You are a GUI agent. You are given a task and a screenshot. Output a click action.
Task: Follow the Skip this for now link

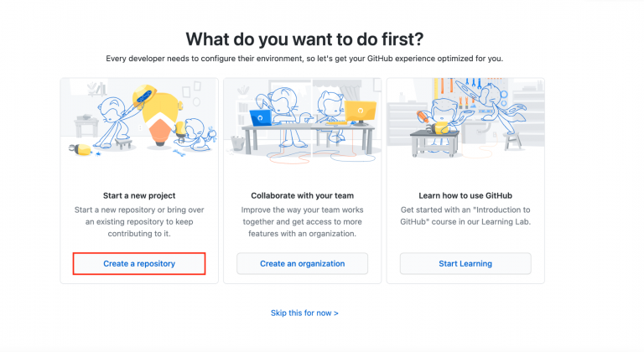(304, 313)
